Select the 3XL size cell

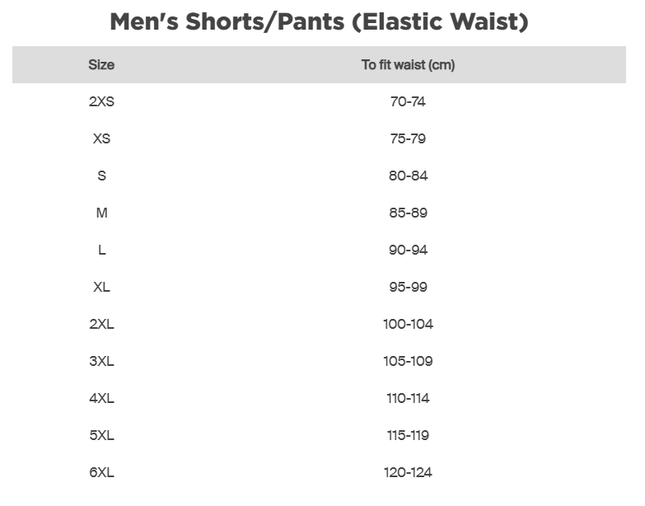click(101, 361)
